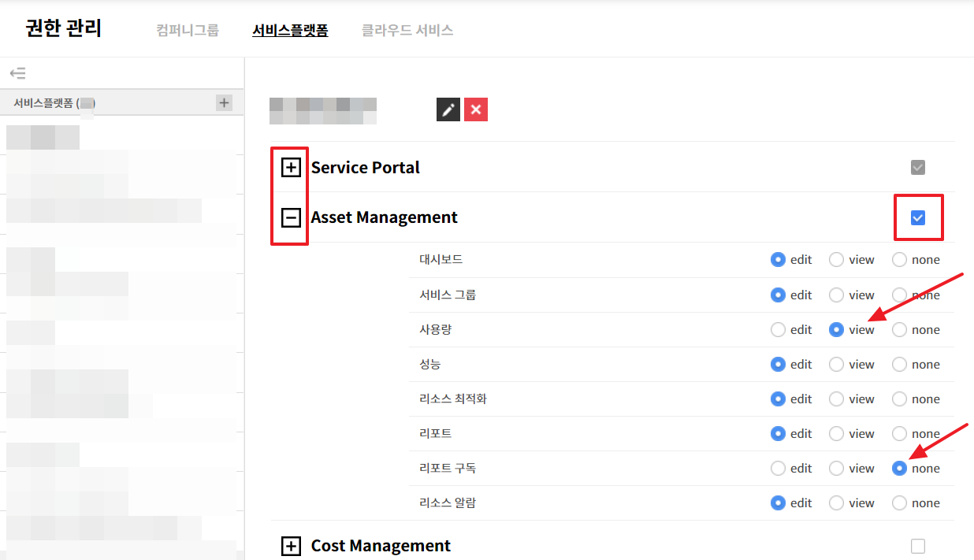
Task: Click the red X delete icon
Action: pyautogui.click(x=476, y=109)
